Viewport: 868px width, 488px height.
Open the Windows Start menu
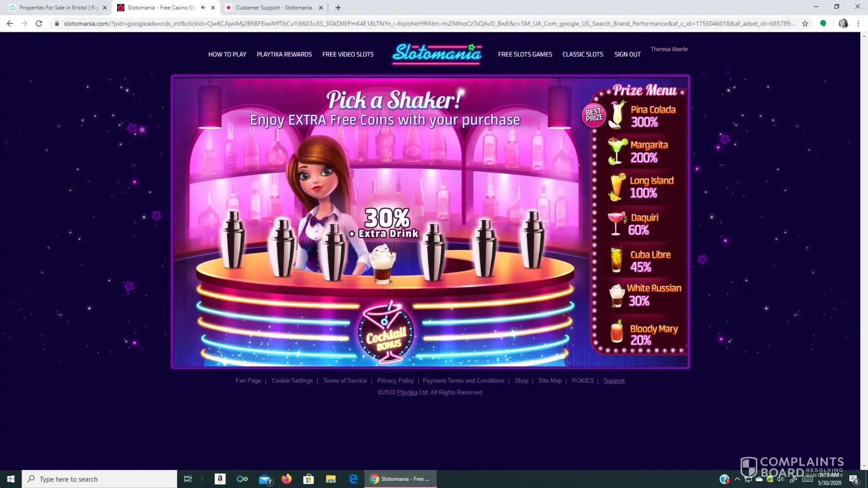click(x=11, y=479)
